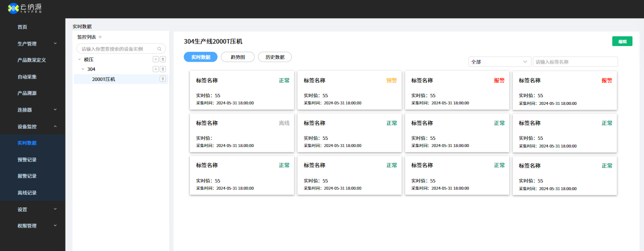Collapse the 模压 tree node

[x=79, y=60]
